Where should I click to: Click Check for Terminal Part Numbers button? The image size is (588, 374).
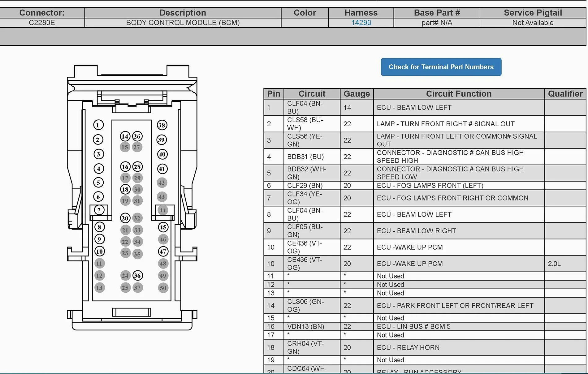[x=441, y=67]
